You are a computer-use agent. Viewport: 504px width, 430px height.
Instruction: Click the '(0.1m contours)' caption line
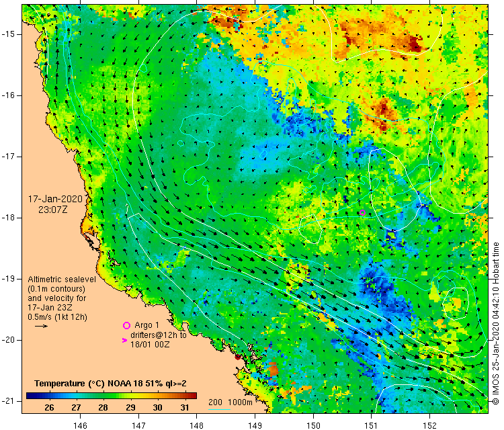coord(56,289)
